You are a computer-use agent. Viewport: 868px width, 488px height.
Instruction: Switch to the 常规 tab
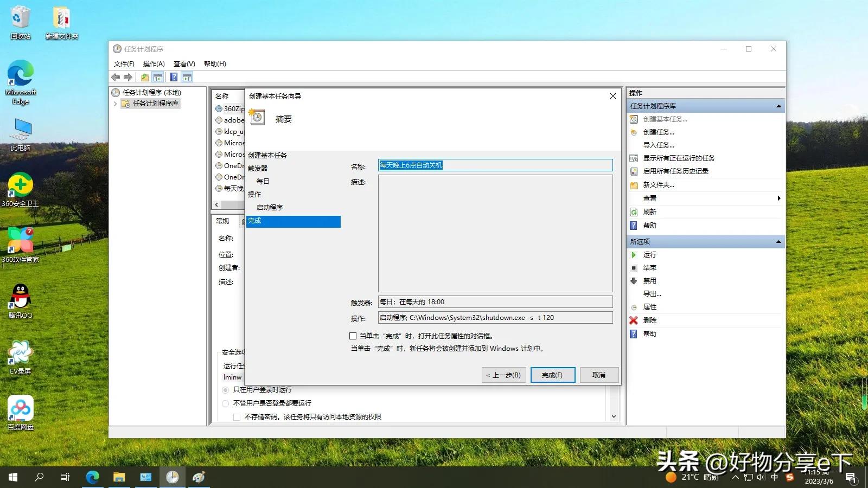pyautogui.click(x=223, y=221)
